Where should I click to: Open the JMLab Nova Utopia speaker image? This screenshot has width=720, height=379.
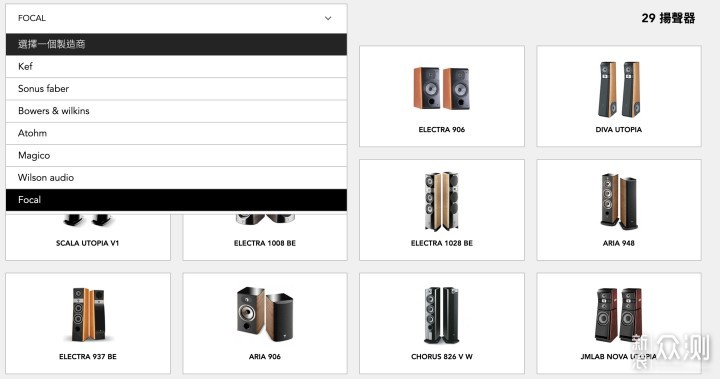[619, 315]
